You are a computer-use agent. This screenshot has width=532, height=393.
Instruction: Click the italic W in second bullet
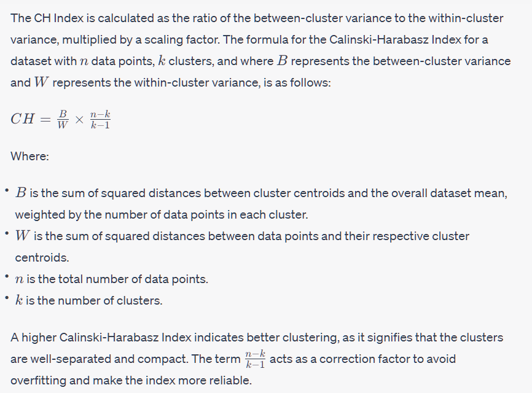[22, 236]
